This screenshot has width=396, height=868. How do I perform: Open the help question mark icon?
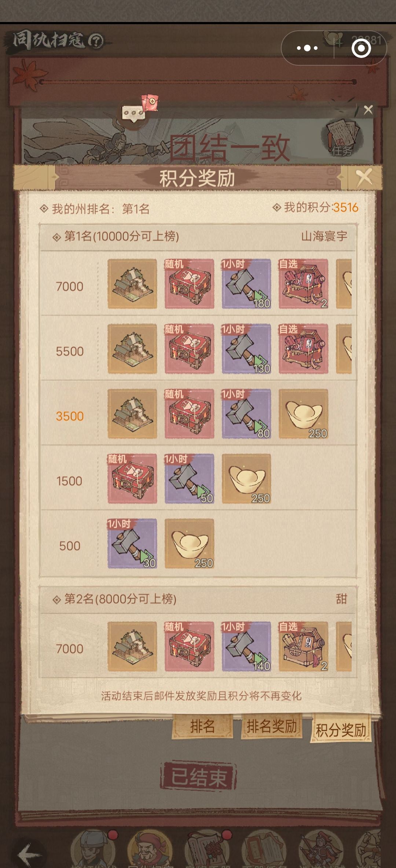(96, 41)
